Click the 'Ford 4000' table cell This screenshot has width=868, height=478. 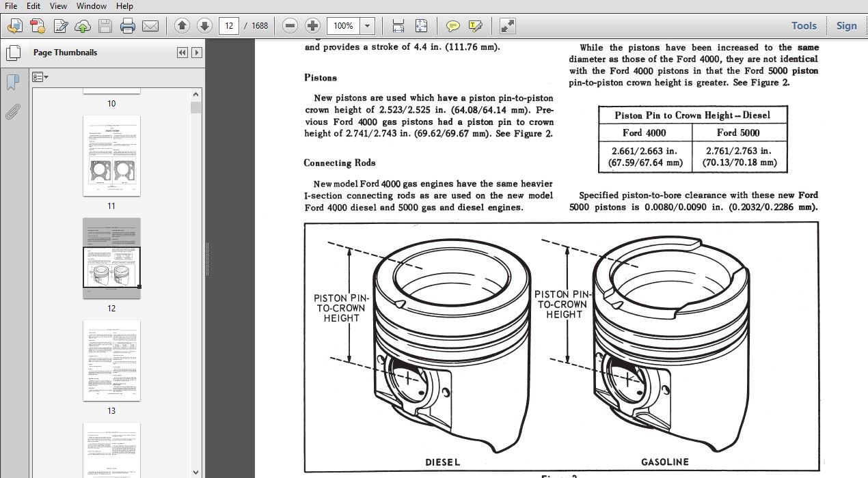(x=645, y=132)
